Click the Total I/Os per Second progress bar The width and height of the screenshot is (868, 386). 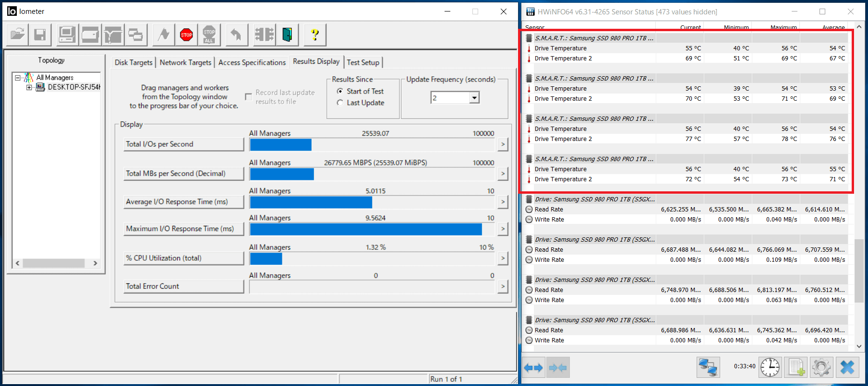(372, 144)
